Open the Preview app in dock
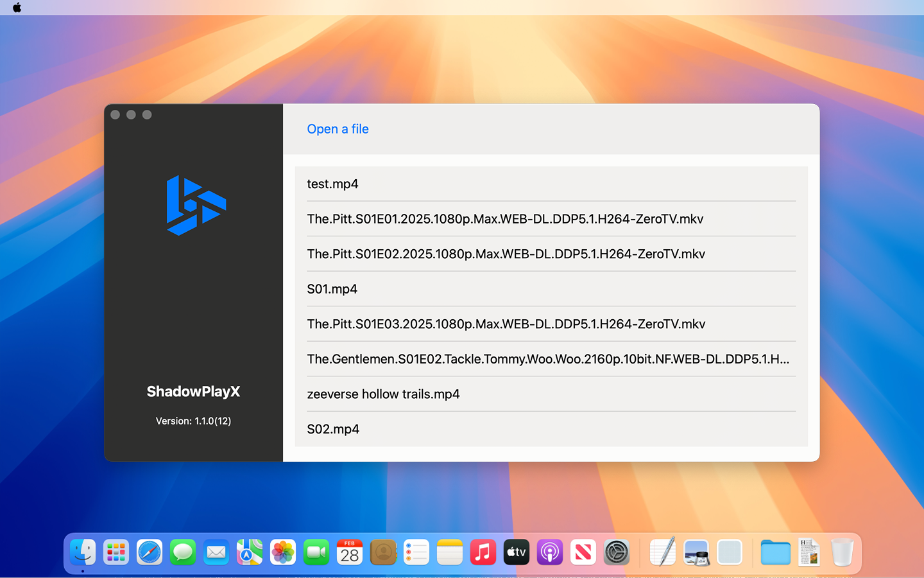924x578 pixels. (696, 552)
